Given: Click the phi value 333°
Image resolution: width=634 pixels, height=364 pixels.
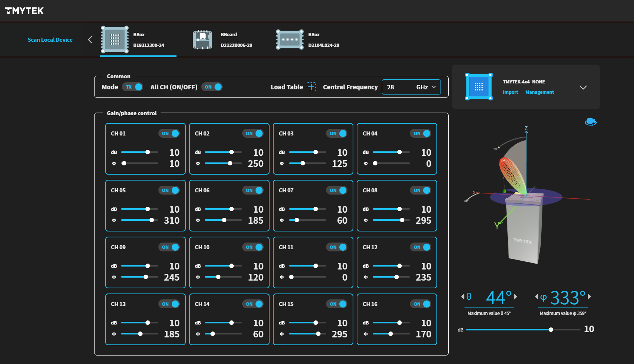Looking at the screenshot, I should click(x=568, y=298).
